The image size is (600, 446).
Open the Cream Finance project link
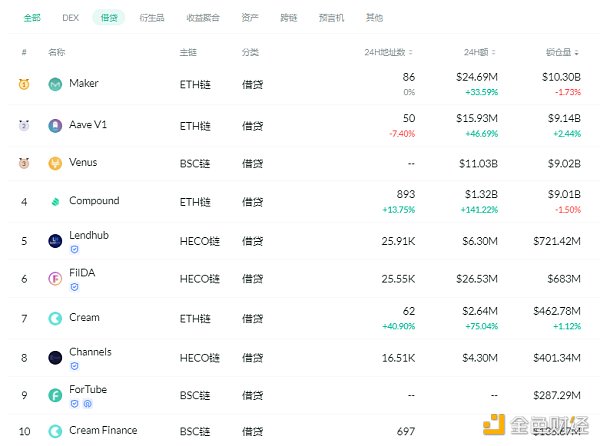point(103,430)
